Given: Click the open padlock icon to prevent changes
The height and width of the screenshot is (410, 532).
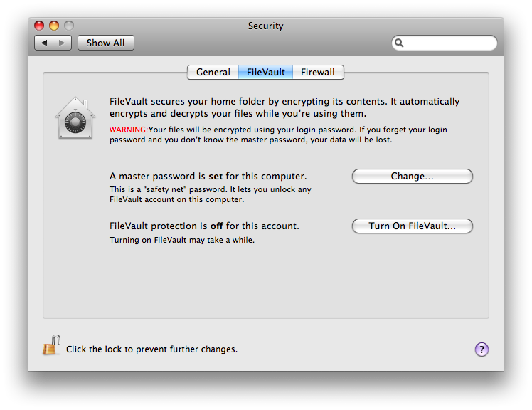Looking at the screenshot, I should 52,345.
